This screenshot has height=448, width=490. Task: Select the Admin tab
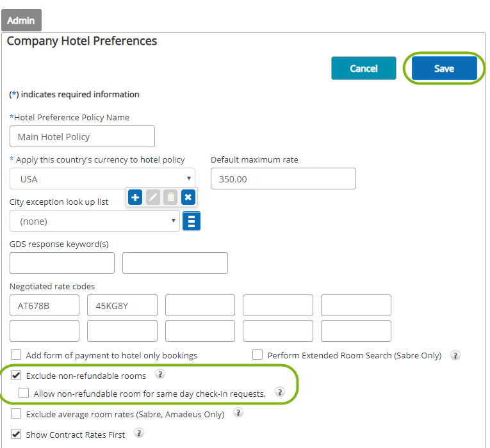[x=21, y=20]
